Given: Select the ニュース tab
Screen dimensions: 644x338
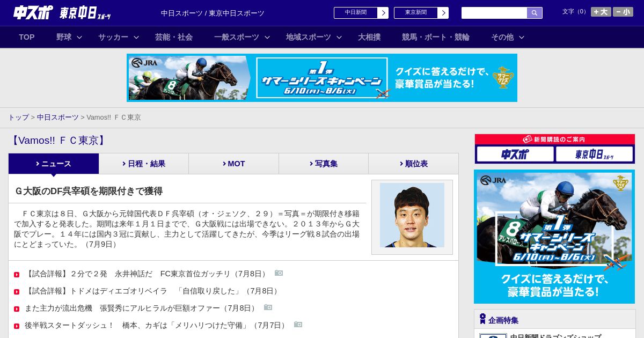Looking at the screenshot, I should tap(54, 164).
